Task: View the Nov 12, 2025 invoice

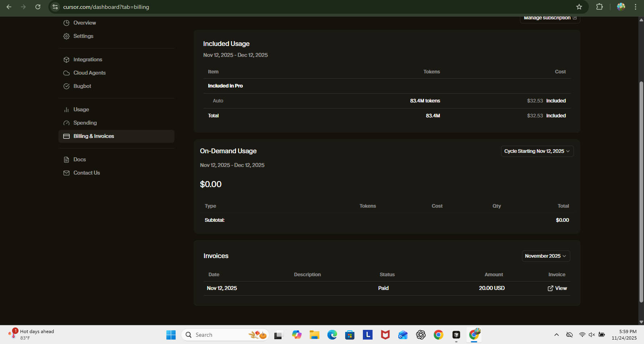Action: 557,288
